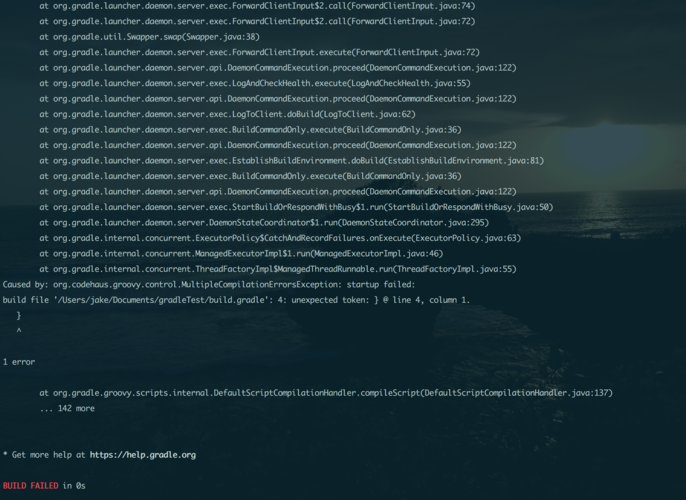Select the LogAndCheckHealth.execute stack trace line

coord(255,83)
